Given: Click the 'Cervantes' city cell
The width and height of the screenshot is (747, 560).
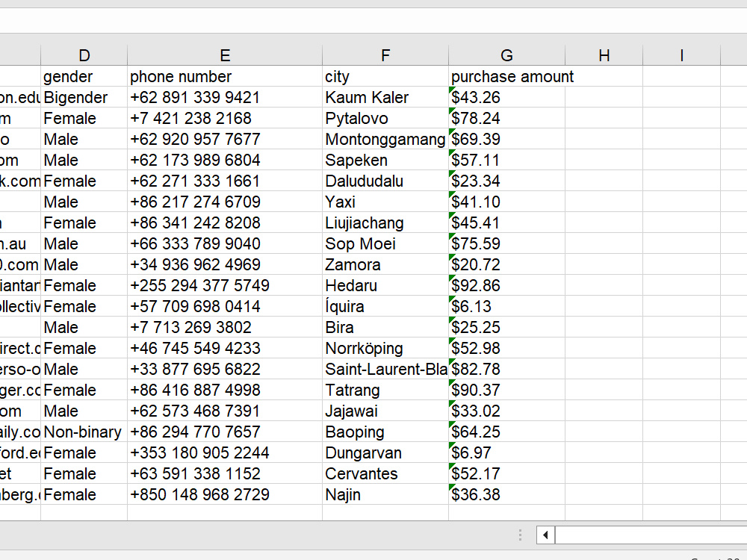Looking at the screenshot, I should point(385,473).
